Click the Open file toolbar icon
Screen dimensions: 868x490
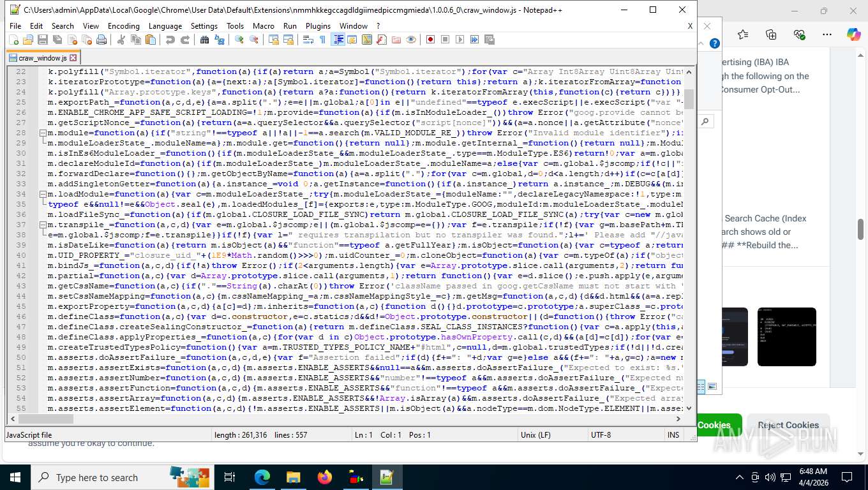(x=28, y=40)
